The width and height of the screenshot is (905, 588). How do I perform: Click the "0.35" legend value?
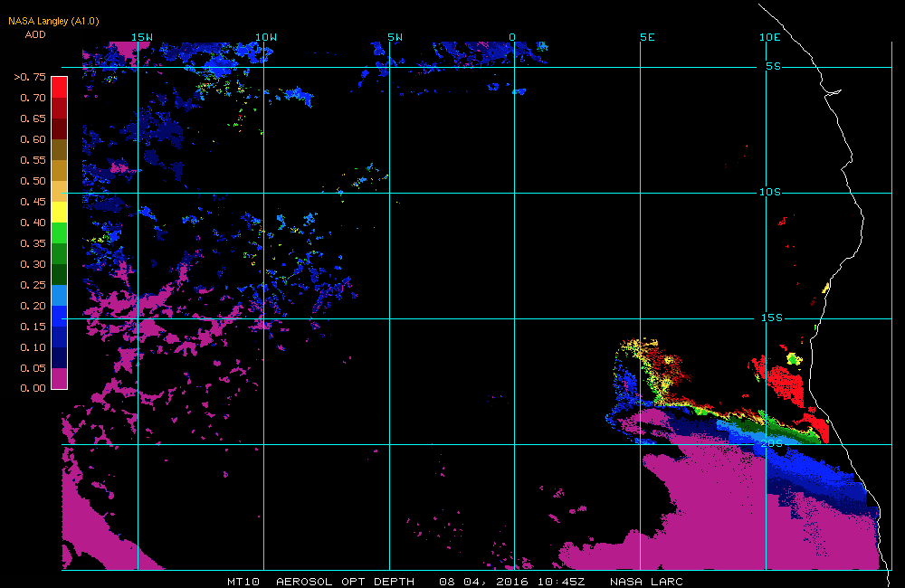click(x=33, y=243)
